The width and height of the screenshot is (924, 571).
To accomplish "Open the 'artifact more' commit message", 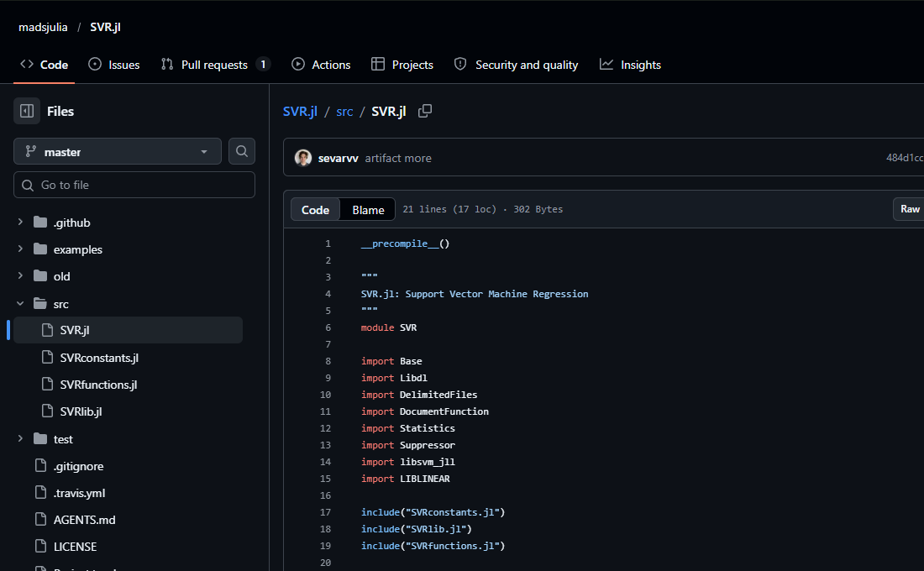I will [x=398, y=158].
